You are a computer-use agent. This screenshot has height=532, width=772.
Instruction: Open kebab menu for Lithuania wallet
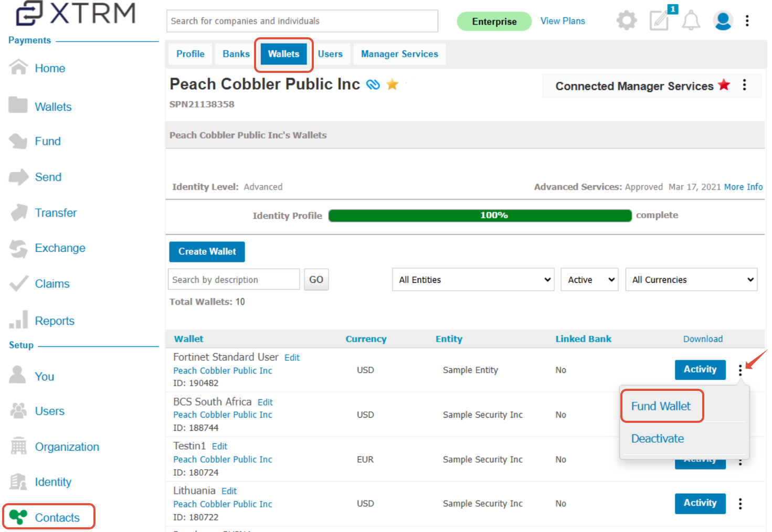click(740, 504)
